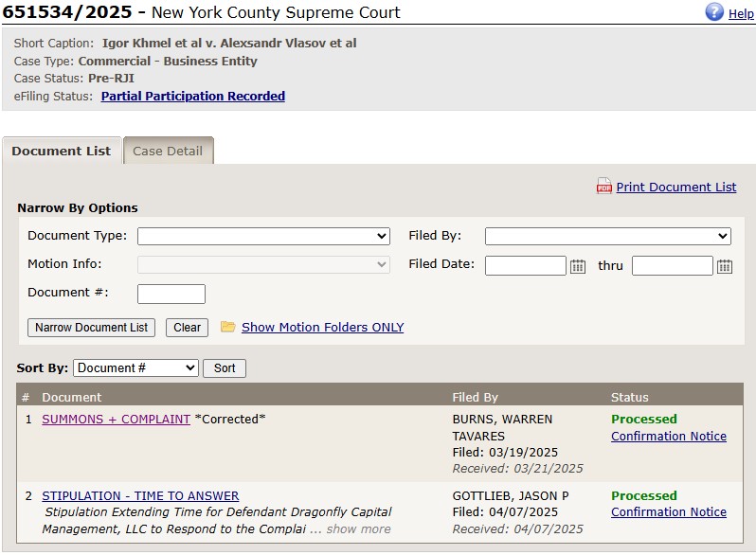The image size is (756, 555).
Task: Open the Partial Participation Recorded link
Action: pyautogui.click(x=193, y=96)
